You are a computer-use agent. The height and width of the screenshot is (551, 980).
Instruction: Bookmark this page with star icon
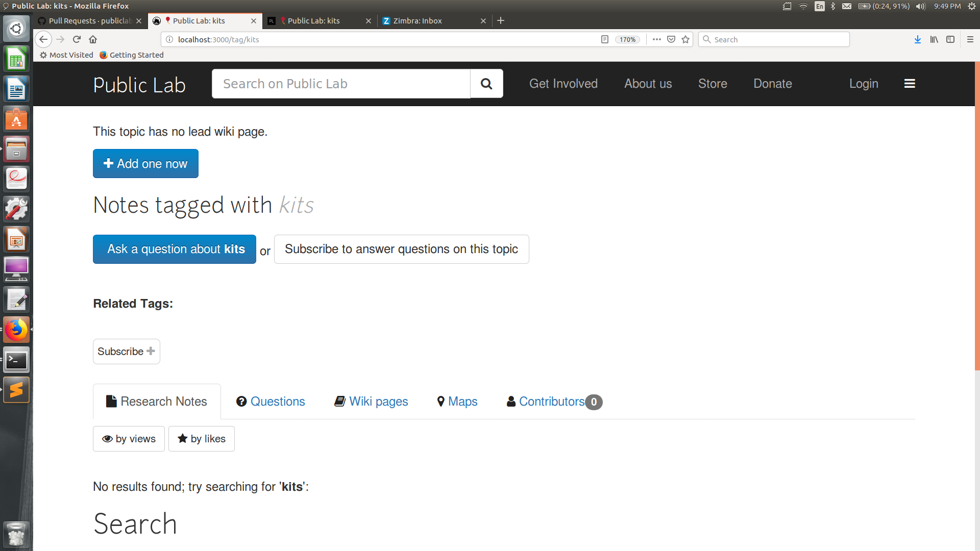(x=685, y=39)
